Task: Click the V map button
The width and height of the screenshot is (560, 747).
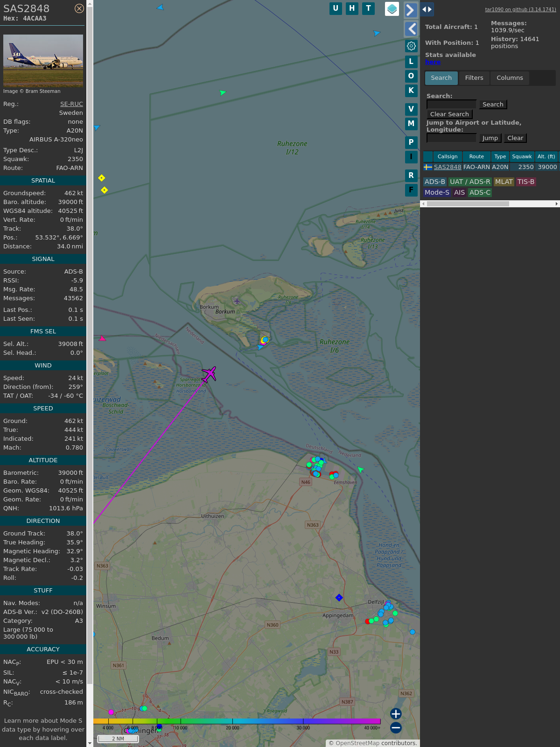Action: [411, 109]
